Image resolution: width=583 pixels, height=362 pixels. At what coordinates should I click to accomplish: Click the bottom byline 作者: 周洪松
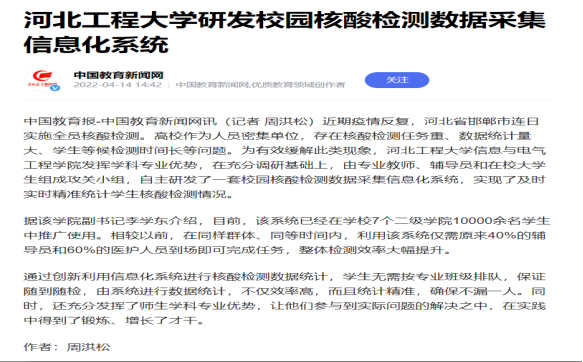[67, 347]
